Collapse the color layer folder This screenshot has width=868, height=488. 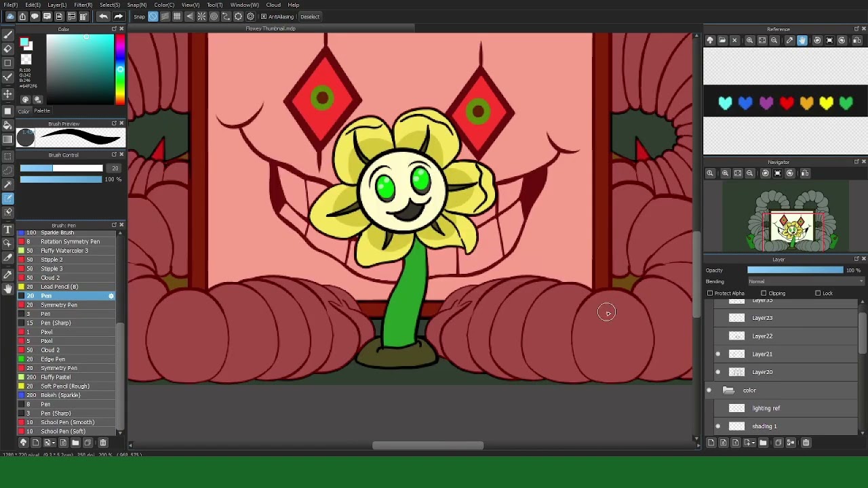point(728,390)
